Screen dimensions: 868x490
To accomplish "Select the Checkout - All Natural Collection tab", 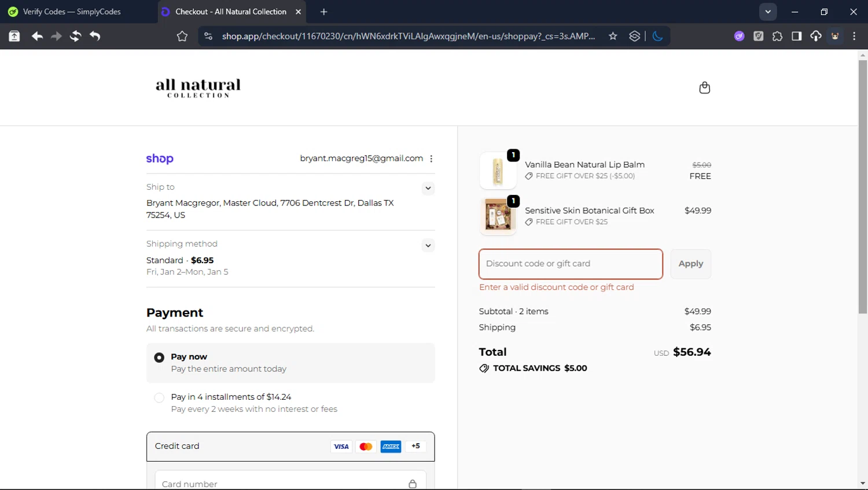I will point(231,12).
